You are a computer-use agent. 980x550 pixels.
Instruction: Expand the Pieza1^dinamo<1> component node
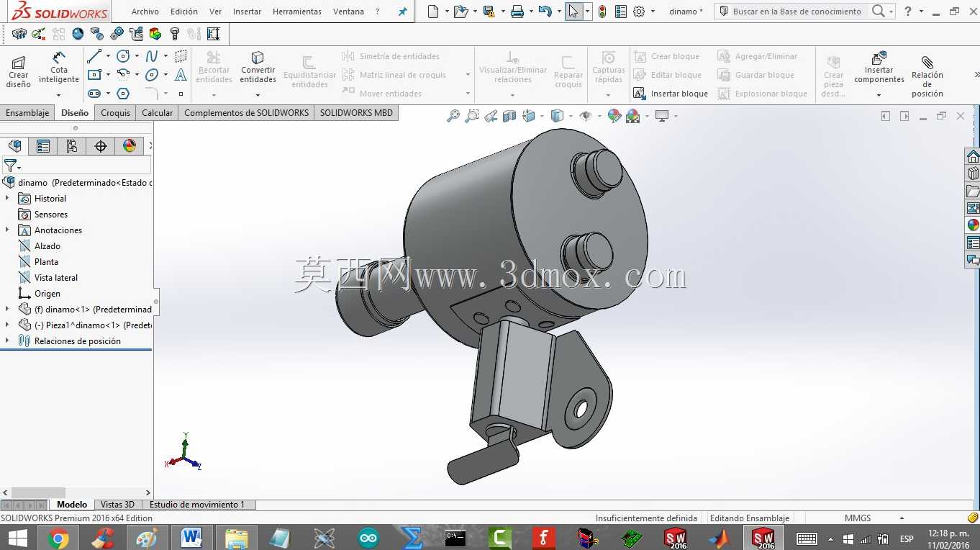click(x=7, y=325)
